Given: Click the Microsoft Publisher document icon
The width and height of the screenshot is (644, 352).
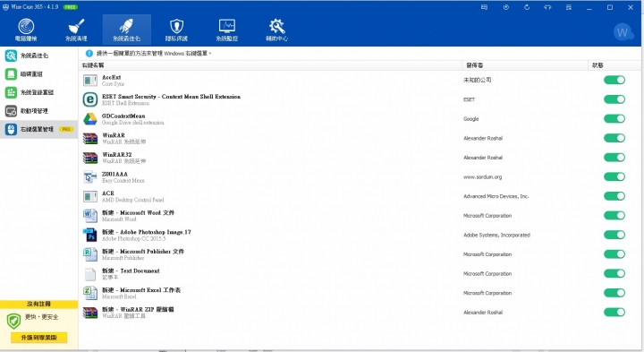Looking at the screenshot, I should (x=90, y=254).
